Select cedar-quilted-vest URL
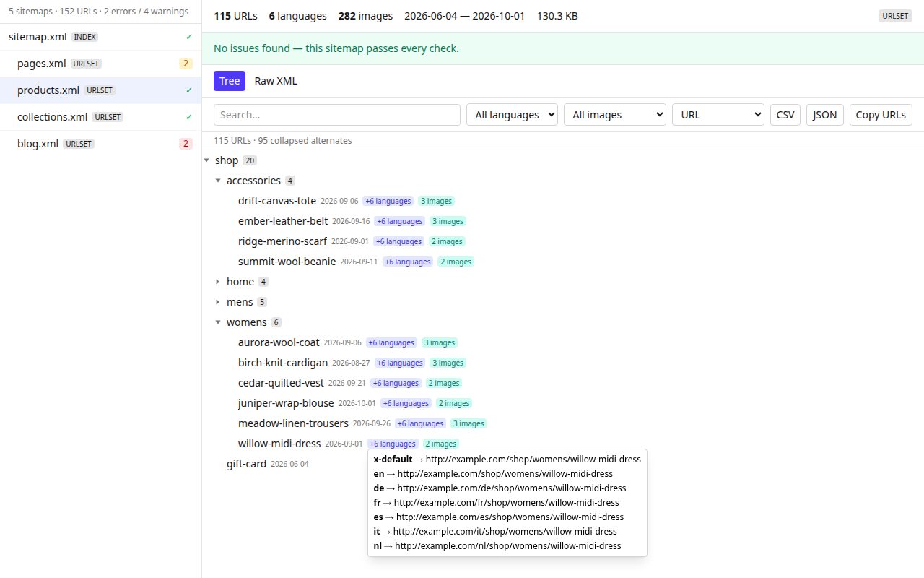This screenshot has width=924, height=578. 281,383
